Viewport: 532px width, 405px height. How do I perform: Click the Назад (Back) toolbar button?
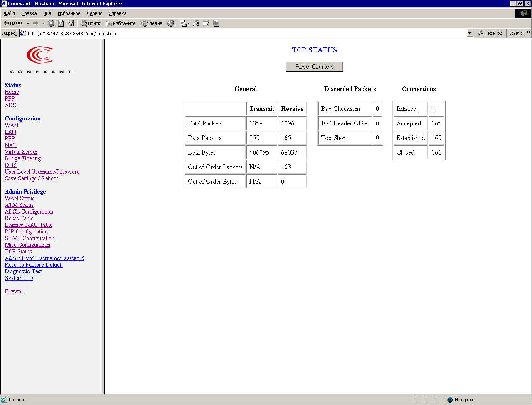(x=13, y=23)
